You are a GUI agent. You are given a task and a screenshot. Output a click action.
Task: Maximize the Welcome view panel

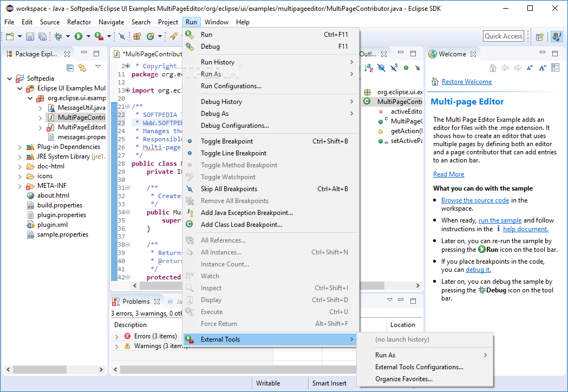click(555, 53)
